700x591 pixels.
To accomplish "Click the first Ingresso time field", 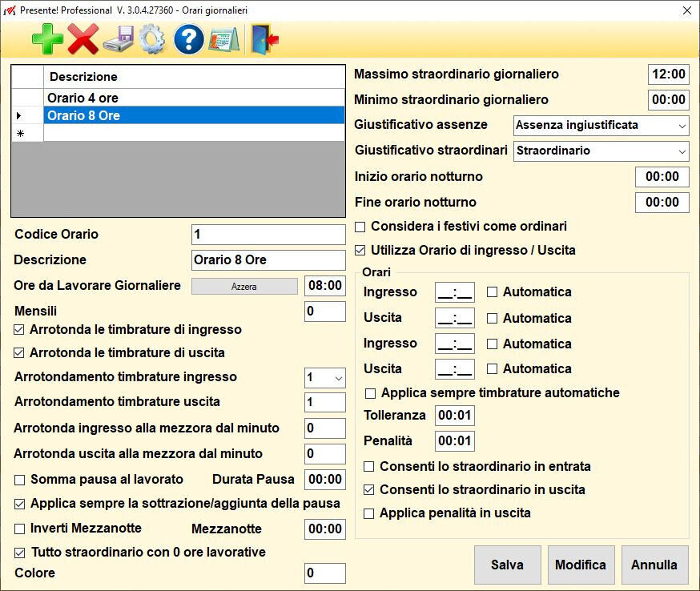I will [x=454, y=292].
